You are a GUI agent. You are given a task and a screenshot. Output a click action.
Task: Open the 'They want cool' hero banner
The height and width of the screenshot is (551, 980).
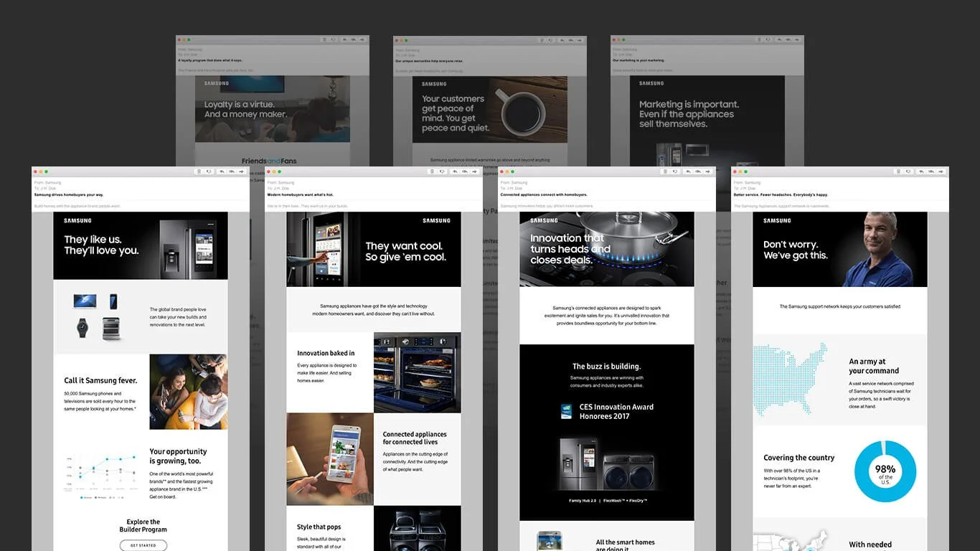tap(374, 249)
